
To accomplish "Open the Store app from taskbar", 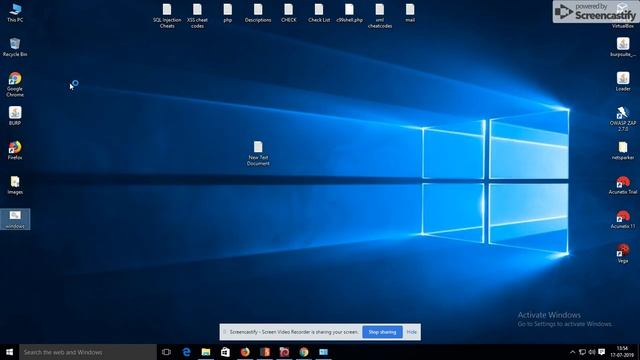I will coord(225,352).
